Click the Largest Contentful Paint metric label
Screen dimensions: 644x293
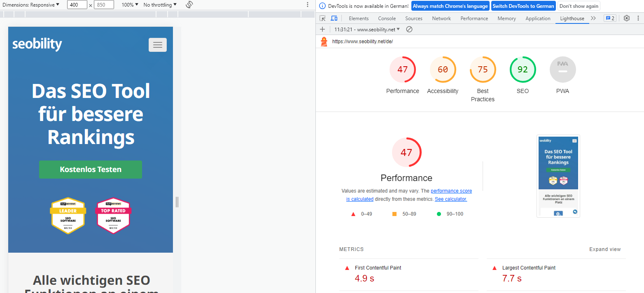point(529,268)
